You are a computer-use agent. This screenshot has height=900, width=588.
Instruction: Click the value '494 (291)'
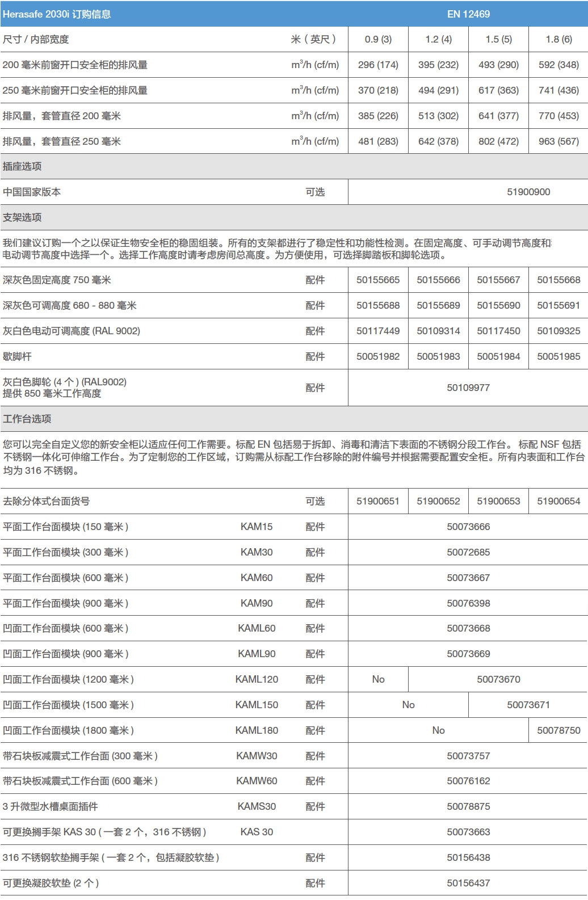pyautogui.click(x=438, y=90)
